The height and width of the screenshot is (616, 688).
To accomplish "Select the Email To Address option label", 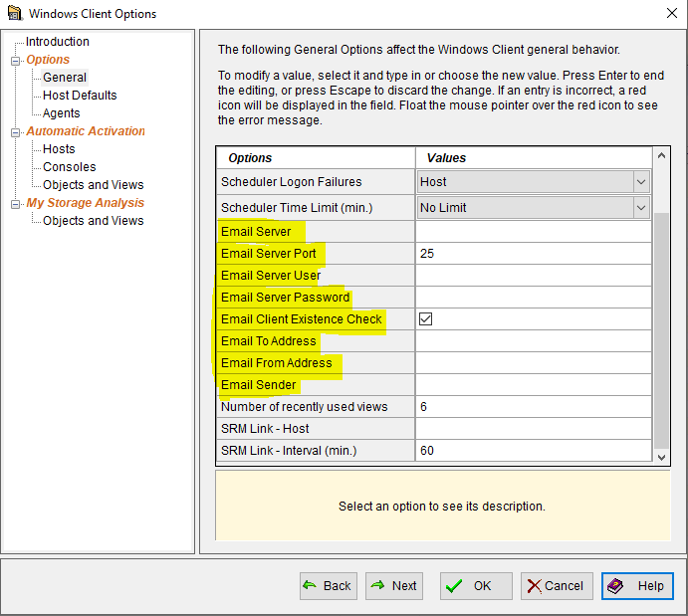I will (x=268, y=341).
